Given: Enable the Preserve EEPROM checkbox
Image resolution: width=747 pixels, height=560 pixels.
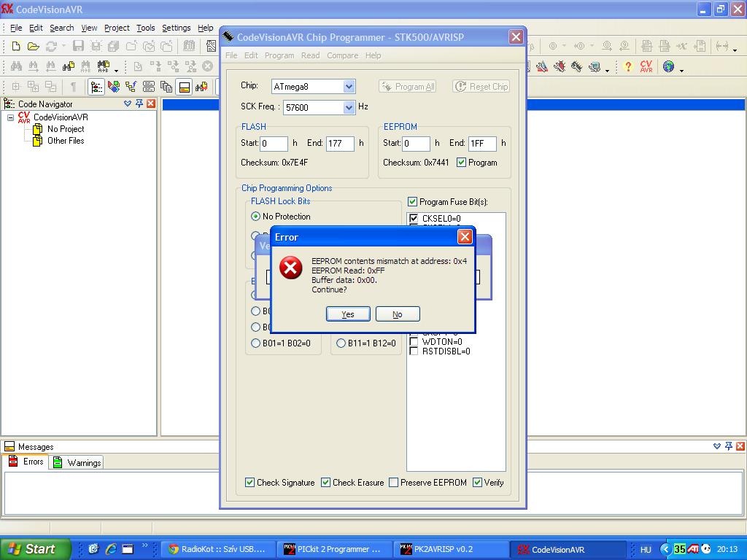Looking at the screenshot, I should coord(393,483).
